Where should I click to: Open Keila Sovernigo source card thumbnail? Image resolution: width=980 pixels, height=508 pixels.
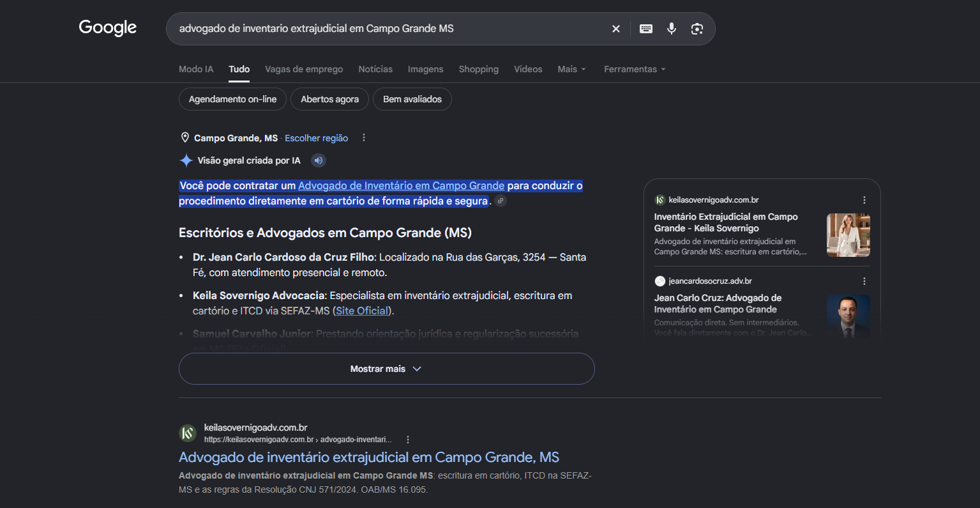tap(848, 235)
